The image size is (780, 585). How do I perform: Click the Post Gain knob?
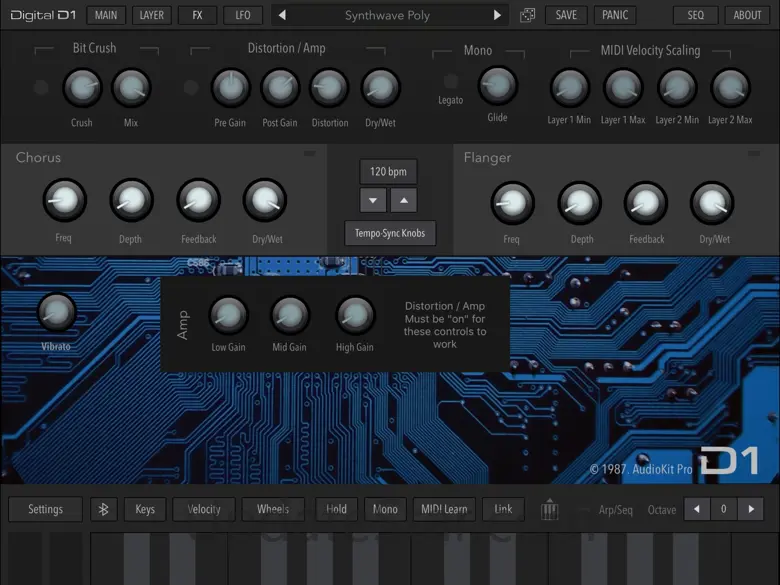(280, 88)
